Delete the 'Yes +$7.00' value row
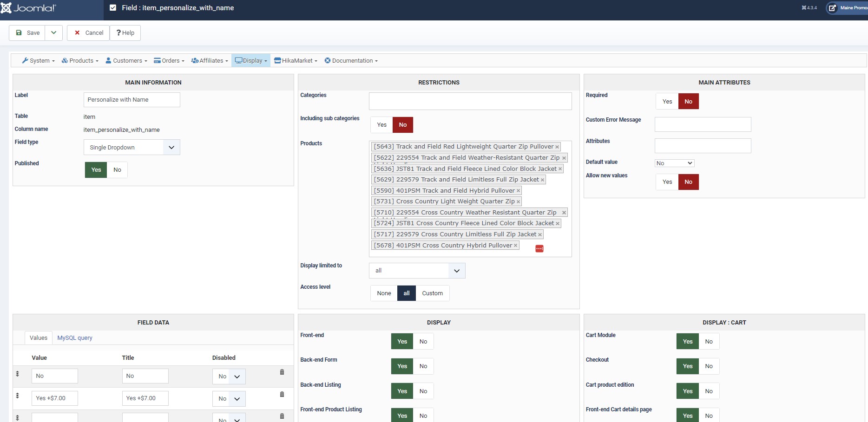The width and height of the screenshot is (868, 422). click(282, 395)
